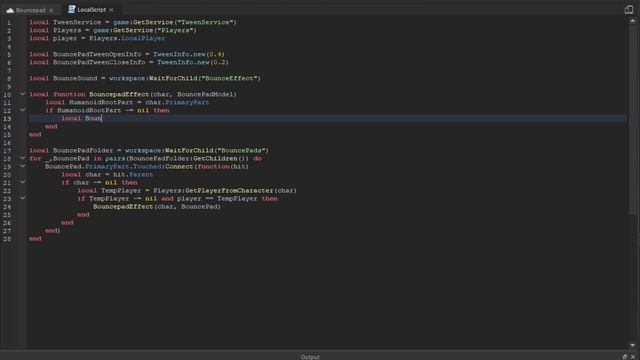
Task: Click line number 1 in the gutter
Action: pyautogui.click(x=9, y=22)
